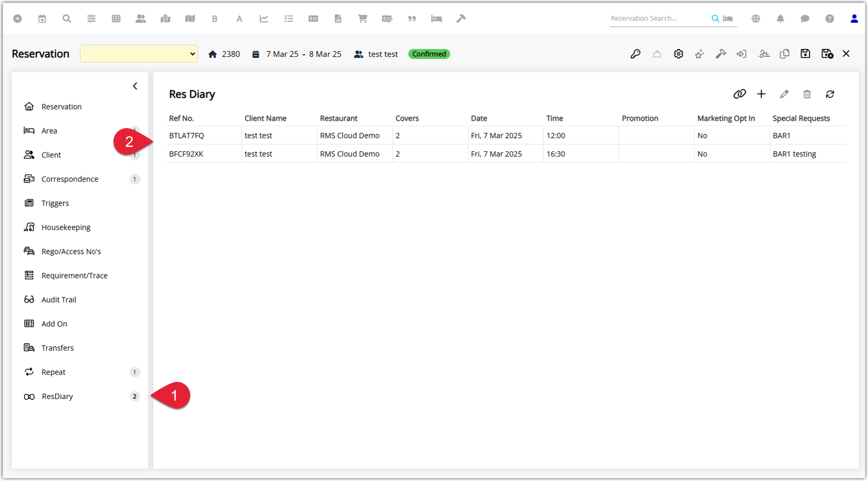The image size is (868, 481).
Task: Open the ResDiary sidebar tab
Action: tap(80, 396)
